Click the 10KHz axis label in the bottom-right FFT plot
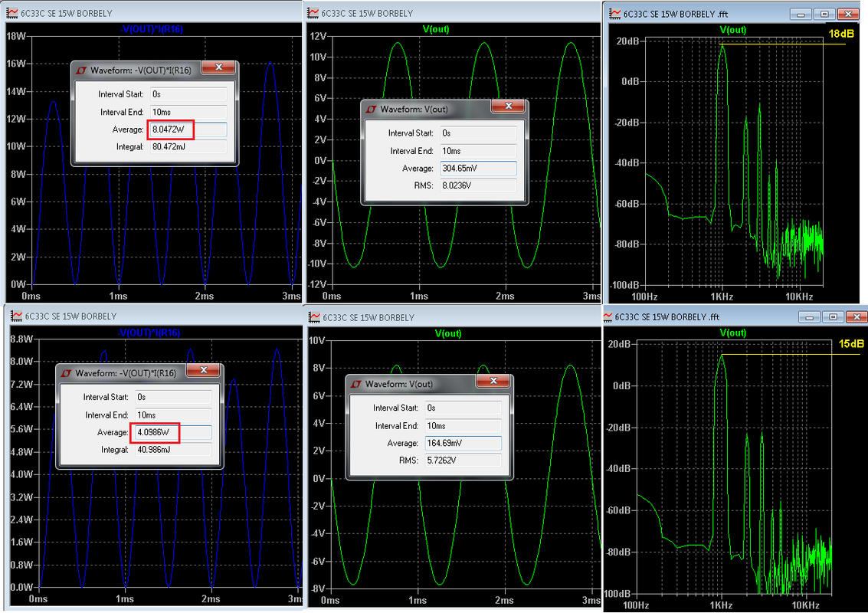The width and height of the screenshot is (868, 613). click(x=805, y=605)
